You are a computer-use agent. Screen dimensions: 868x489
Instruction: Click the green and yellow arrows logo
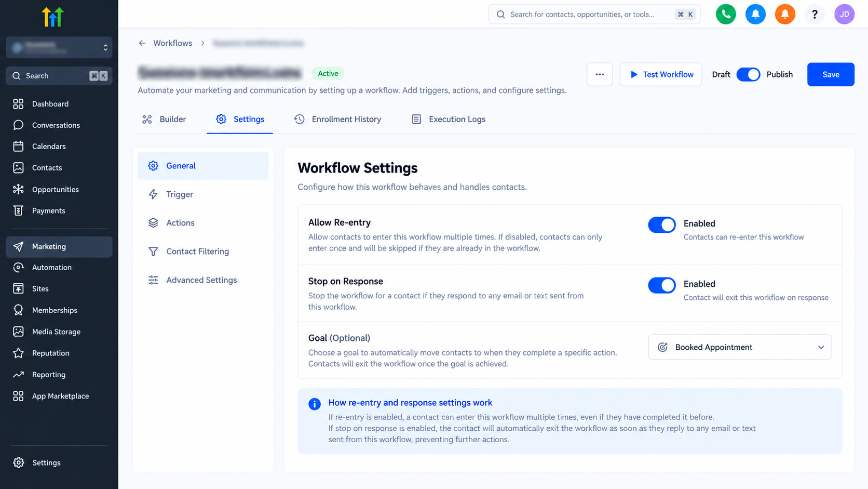pos(52,17)
